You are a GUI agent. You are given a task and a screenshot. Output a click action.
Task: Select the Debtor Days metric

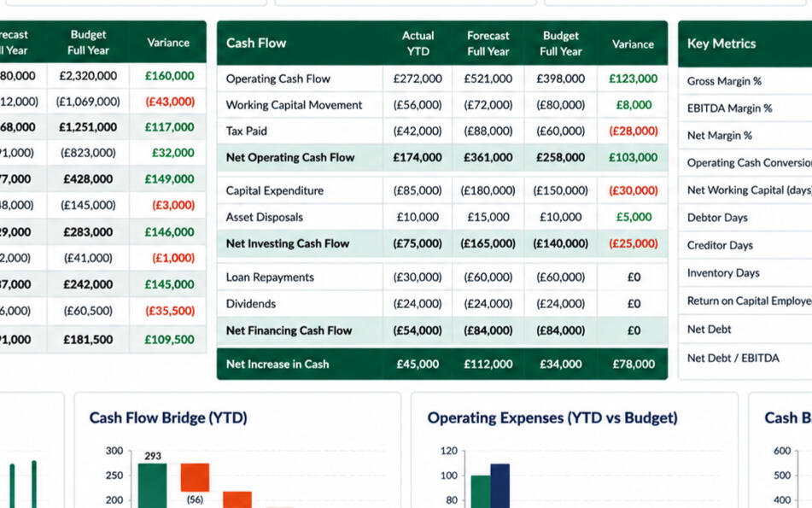[x=717, y=218]
